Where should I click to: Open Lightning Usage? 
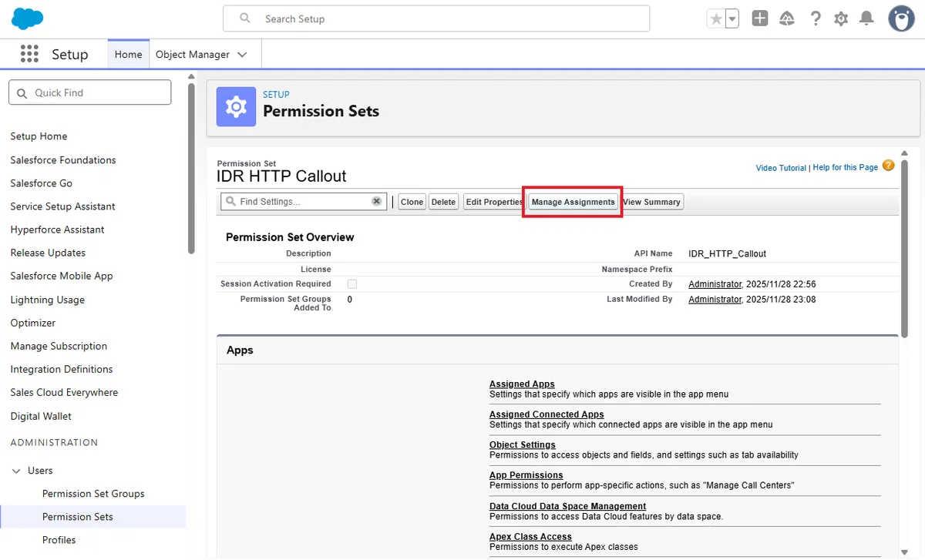click(47, 300)
